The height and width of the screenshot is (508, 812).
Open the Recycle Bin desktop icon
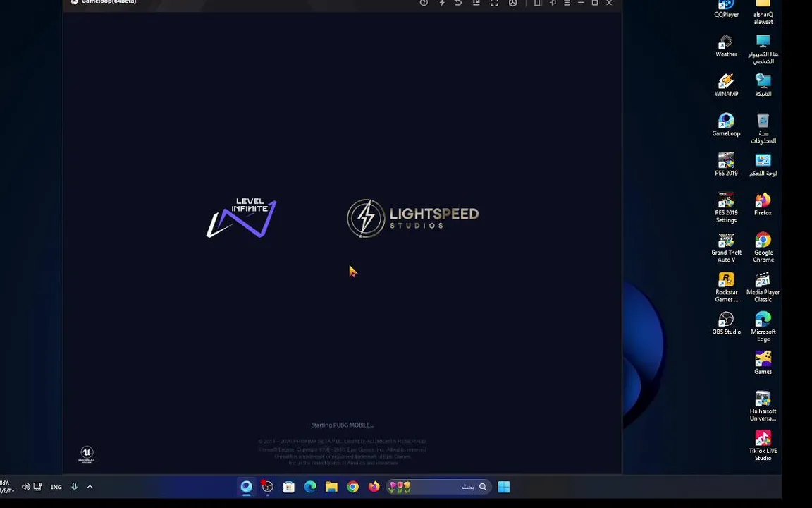pyautogui.click(x=763, y=128)
